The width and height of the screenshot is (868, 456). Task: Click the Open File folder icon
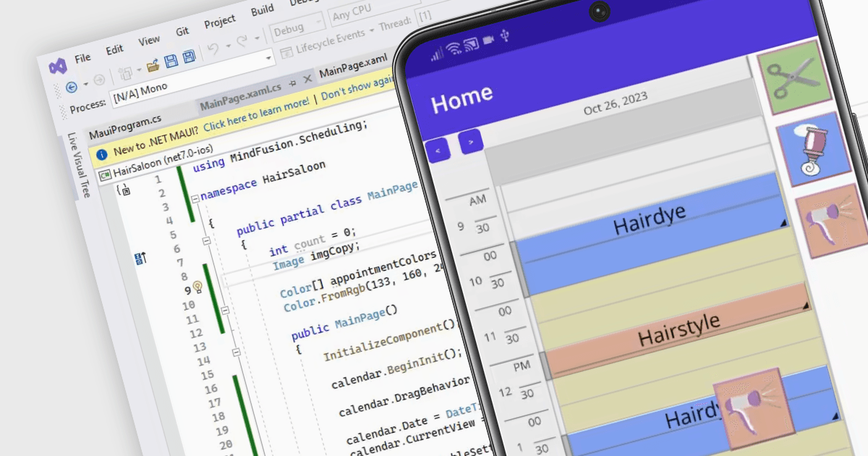coord(153,66)
